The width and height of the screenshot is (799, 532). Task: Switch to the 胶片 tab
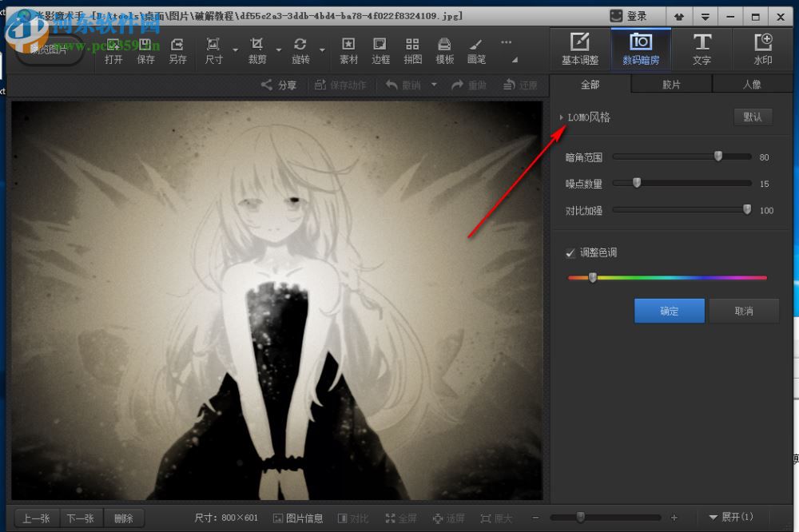(671, 84)
